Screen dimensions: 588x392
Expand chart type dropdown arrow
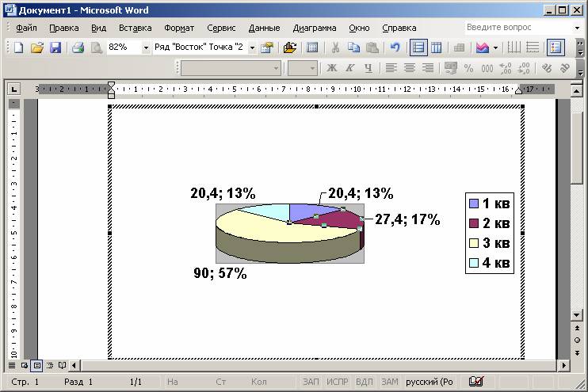(495, 48)
